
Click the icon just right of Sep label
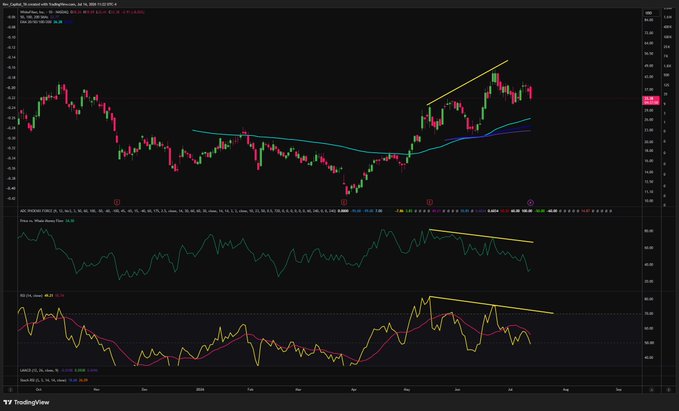point(651,389)
